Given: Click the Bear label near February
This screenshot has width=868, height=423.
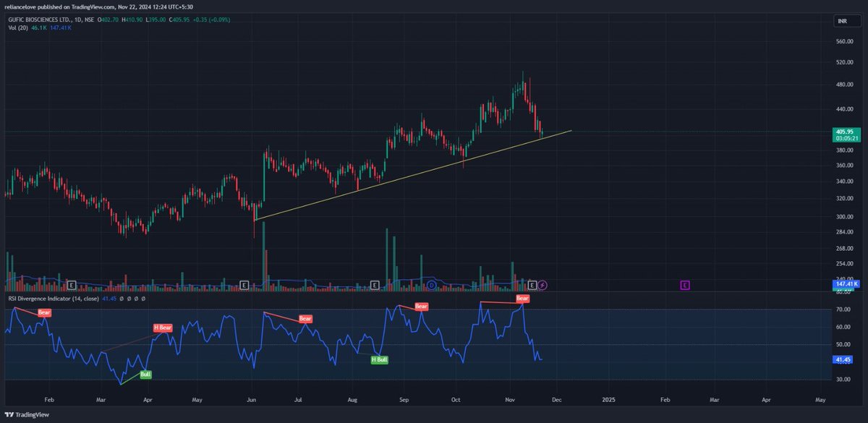Looking at the screenshot, I should click(x=45, y=312).
